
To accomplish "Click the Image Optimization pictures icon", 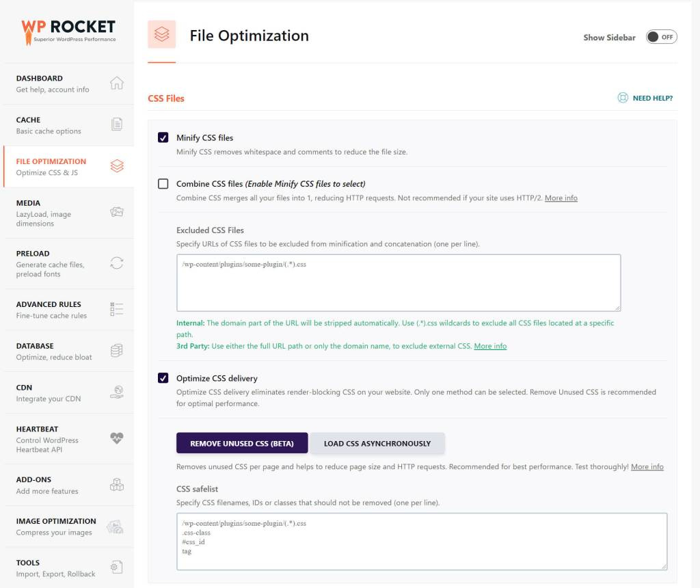I will tap(115, 527).
